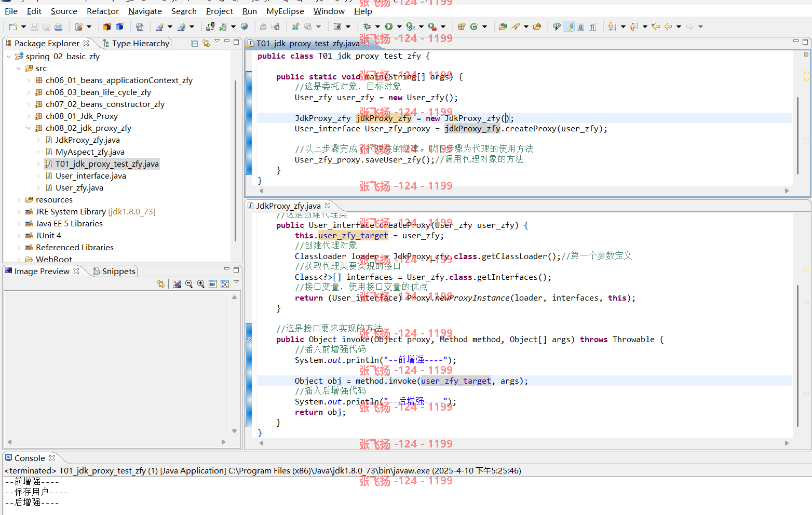Click the Search flashlight icon
The image size is (812, 515).
[x=516, y=26]
